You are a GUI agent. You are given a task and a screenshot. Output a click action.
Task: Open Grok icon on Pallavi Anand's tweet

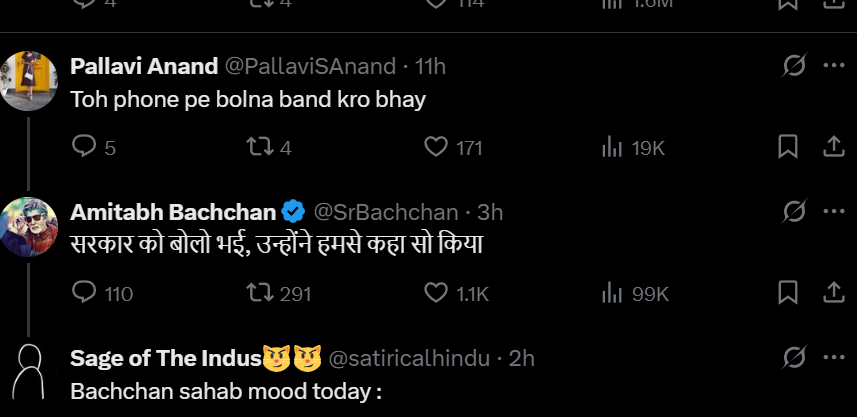coord(795,66)
